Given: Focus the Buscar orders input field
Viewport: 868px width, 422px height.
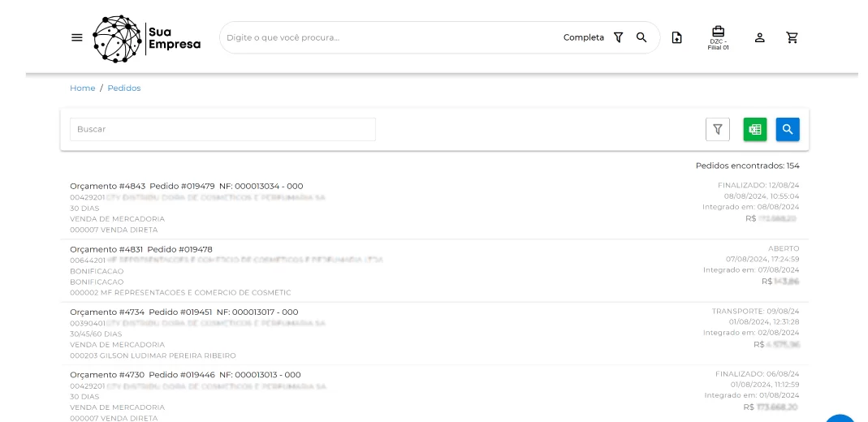Looking at the screenshot, I should point(222,129).
